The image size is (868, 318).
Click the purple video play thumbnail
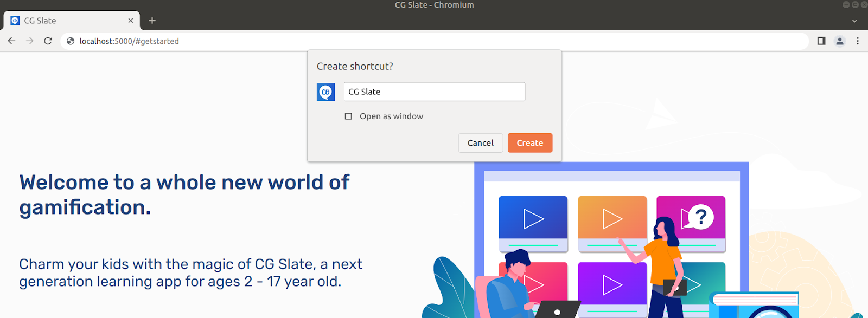pyautogui.click(x=612, y=289)
